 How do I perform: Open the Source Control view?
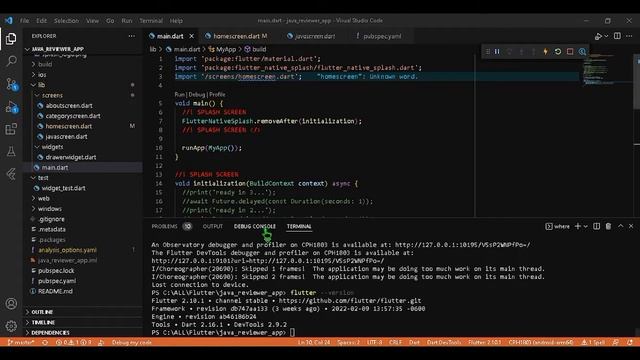pyautogui.click(x=11, y=84)
